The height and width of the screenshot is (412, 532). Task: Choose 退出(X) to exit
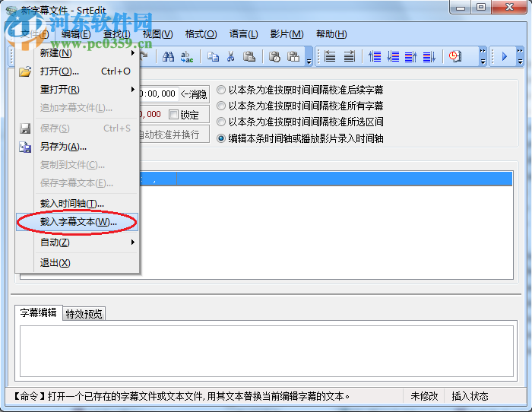(78, 263)
